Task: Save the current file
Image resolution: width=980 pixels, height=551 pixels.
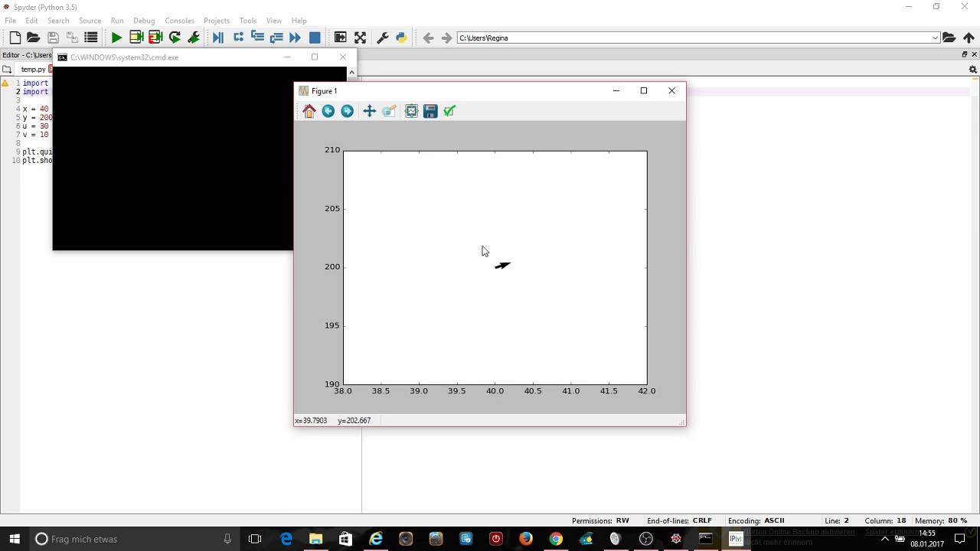Action: pos(53,37)
